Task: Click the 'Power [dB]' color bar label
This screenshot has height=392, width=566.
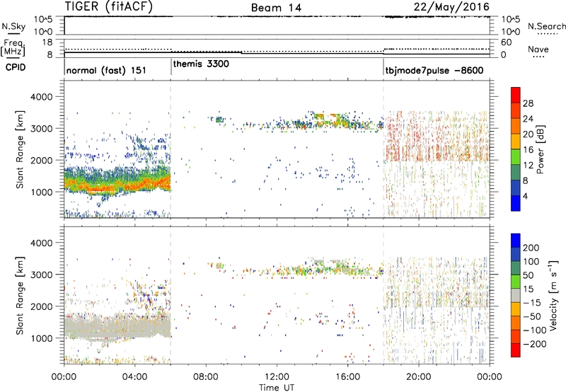Action: 541,149
